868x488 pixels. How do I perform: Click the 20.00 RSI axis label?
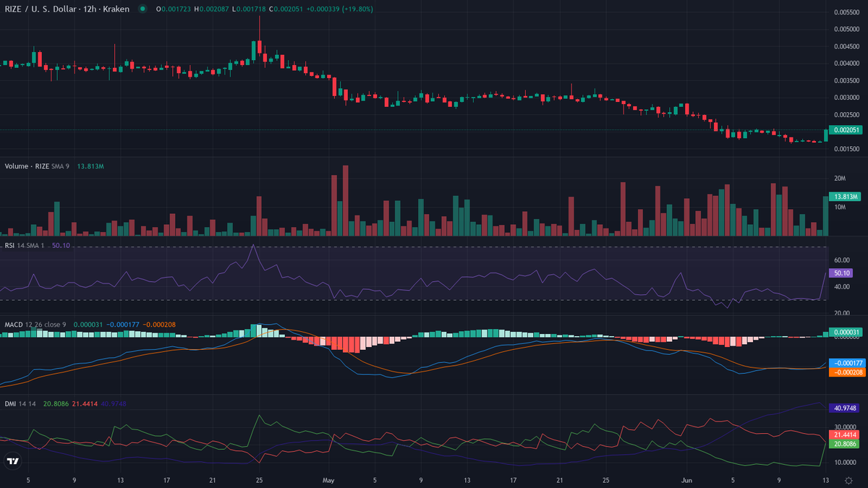click(841, 313)
